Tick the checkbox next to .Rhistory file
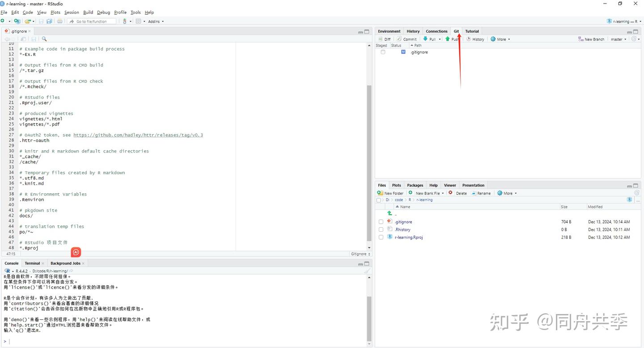This screenshot has height=348, width=644. click(x=381, y=229)
